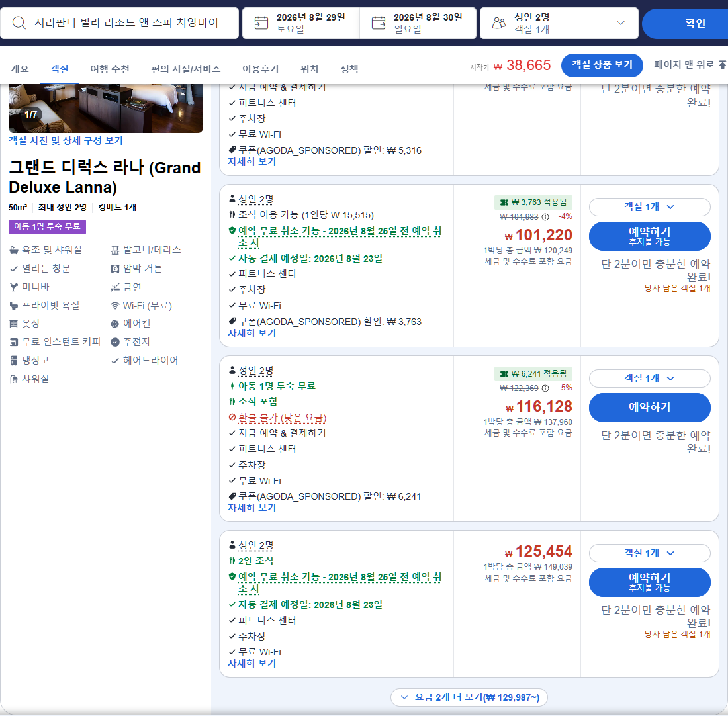Click 자세히 보기 under ₩5,316 coupon

(x=252, y=161)
